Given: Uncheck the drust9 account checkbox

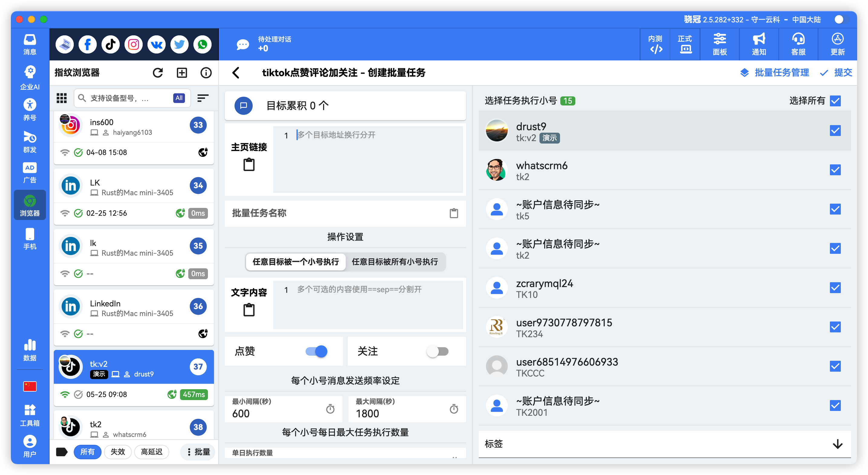Looking at the screenshot, I should (x=835, y=131).
